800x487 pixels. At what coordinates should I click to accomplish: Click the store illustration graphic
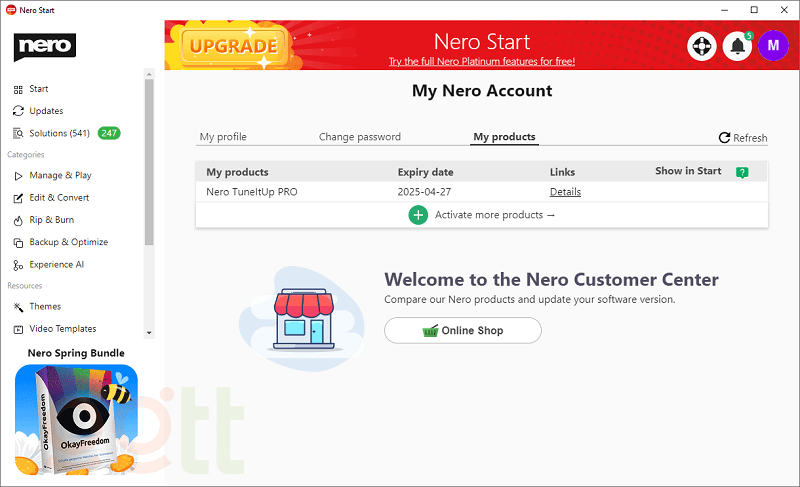click(304, 319)
